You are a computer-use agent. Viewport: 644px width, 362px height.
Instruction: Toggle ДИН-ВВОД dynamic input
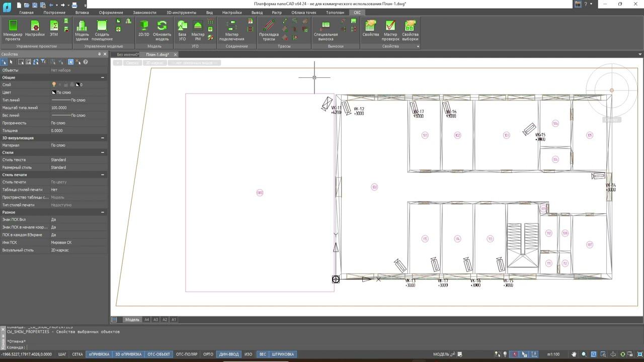coord(229,354)
